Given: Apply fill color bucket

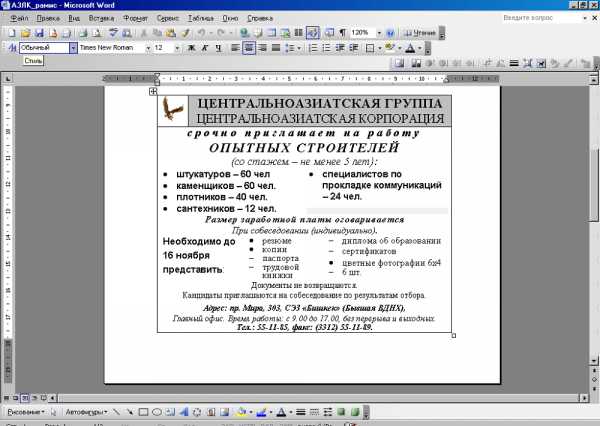Looking at the screenshot, I should pos(241,412).
